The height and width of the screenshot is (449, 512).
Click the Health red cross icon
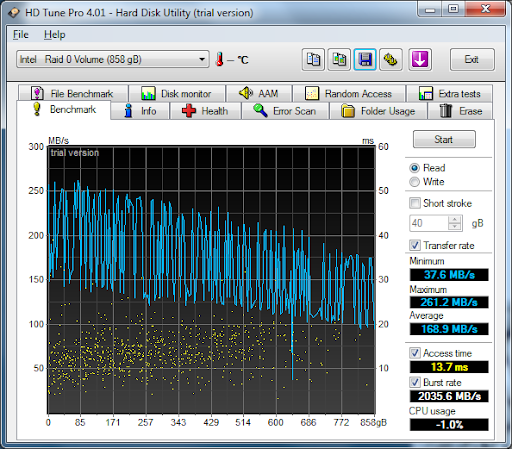click(189, 111)
